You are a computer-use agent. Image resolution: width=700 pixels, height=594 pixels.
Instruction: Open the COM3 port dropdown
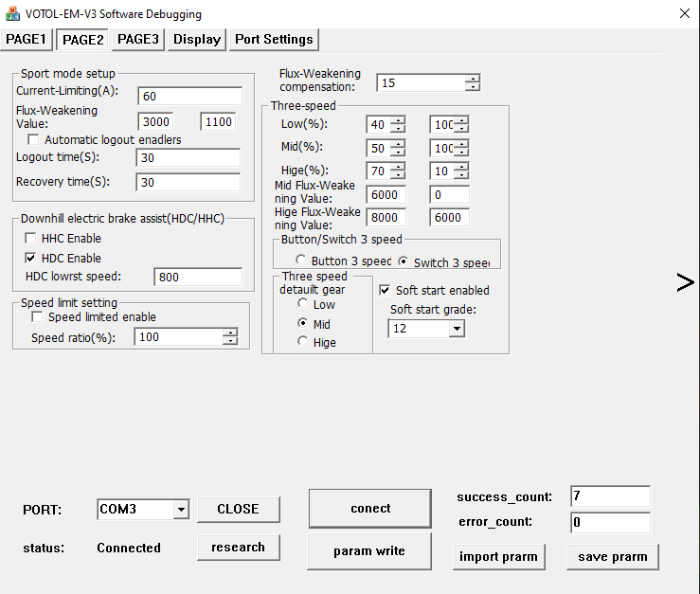pyautogui.click(x=181, y=510)
